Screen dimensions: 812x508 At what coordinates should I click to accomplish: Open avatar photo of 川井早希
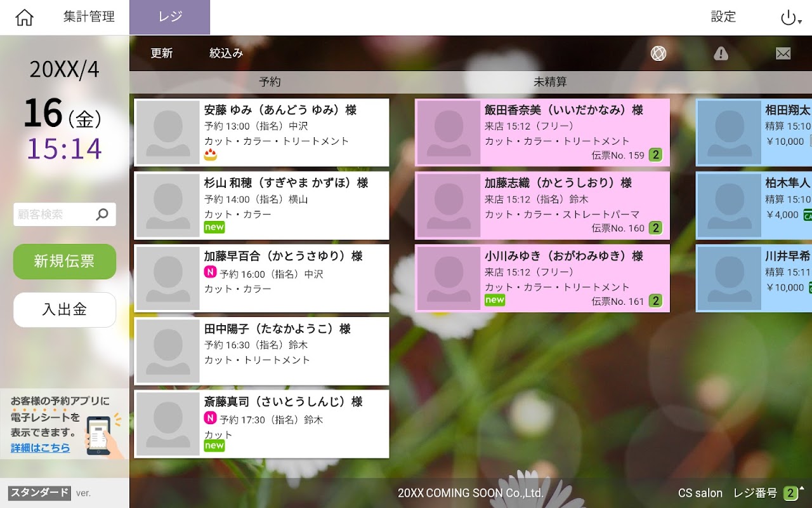[x=730, y=279]
